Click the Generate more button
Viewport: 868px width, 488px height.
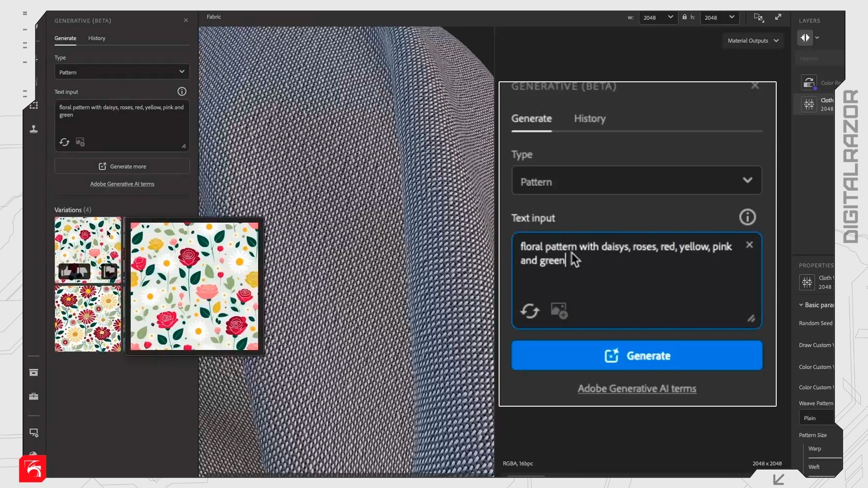[122, 166]
